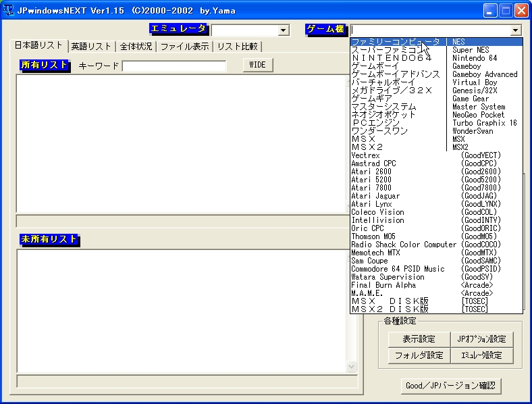532x404 pixels.
Task: Pick ゲームギア Game Gear entry
Action: [x=436, y=99]
